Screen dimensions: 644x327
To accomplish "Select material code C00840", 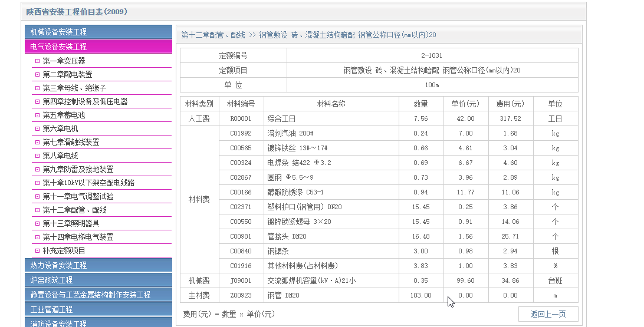I will coord(241,252).
